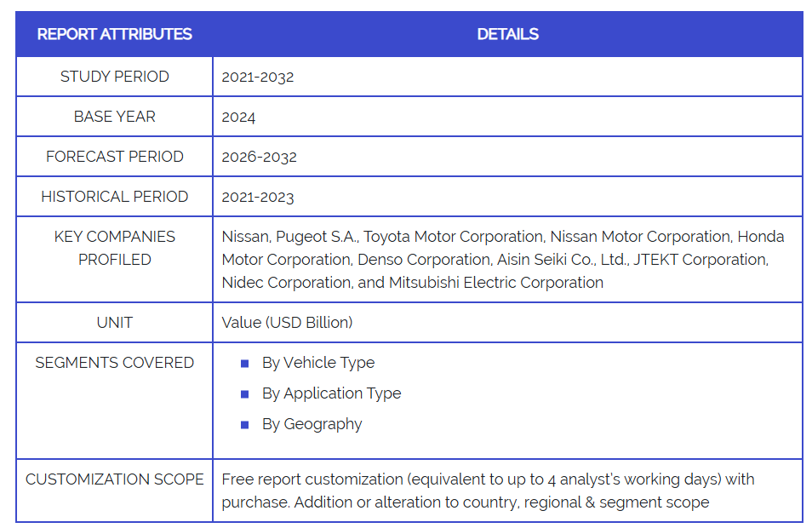Click the base year value 2024
This screenshot has width=812, height=528.
[238, 117]
